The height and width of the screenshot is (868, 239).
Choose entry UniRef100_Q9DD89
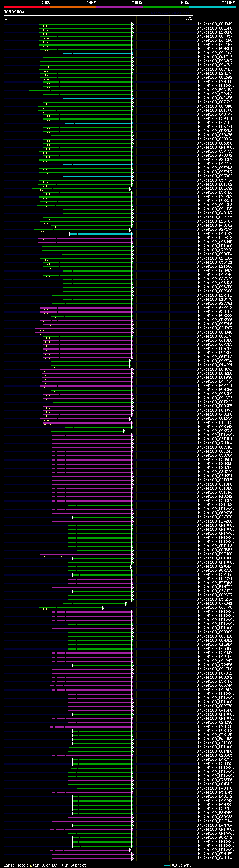(x=214, y=632)
